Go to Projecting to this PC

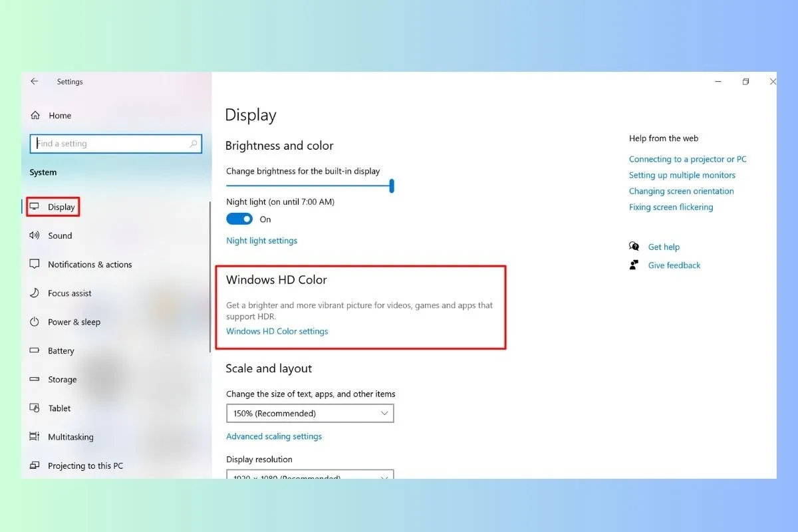(x=85, y=466)
